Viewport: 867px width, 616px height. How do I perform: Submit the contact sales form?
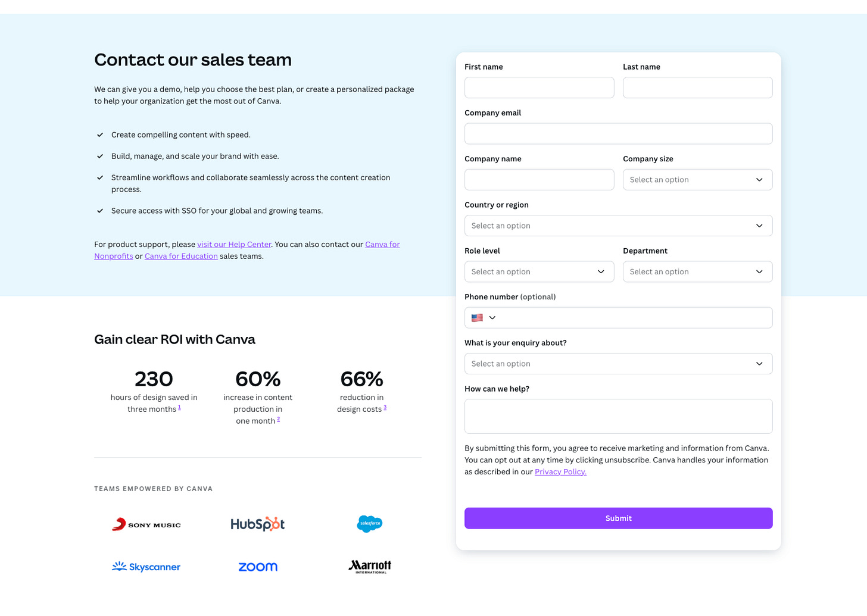point(618,518)
